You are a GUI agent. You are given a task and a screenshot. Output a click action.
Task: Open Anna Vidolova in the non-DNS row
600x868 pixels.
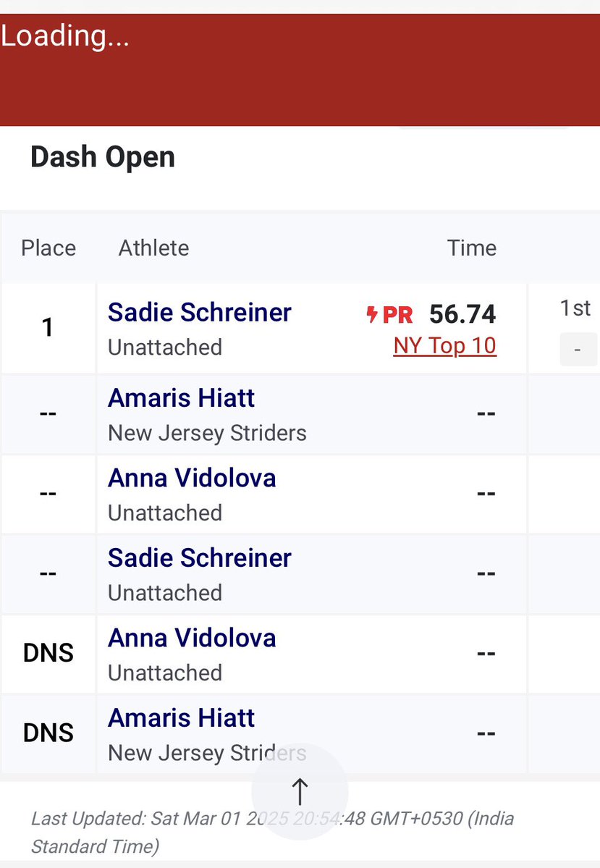192,479
